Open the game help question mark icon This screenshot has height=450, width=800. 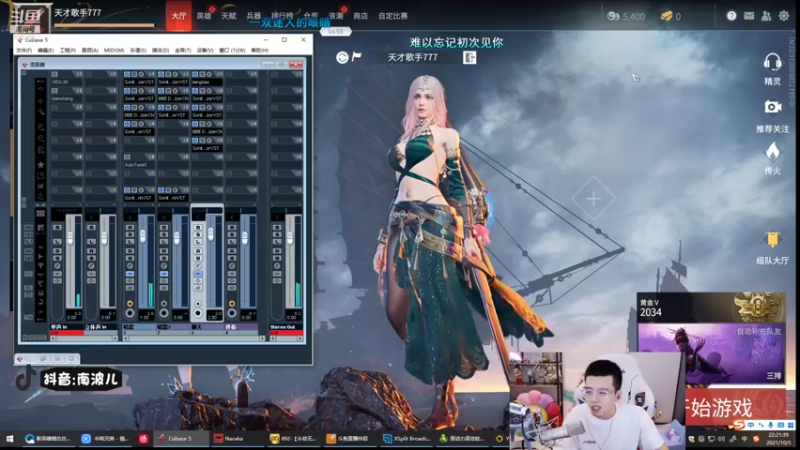point(731,16)
